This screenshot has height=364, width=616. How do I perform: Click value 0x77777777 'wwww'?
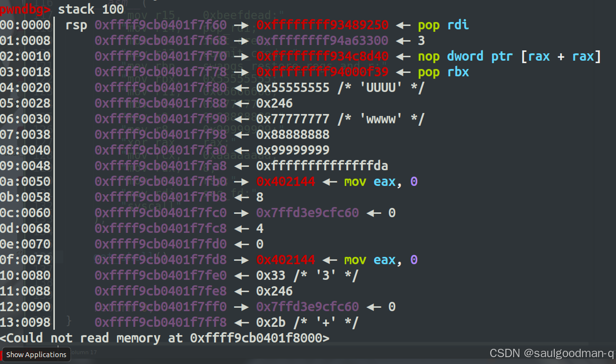340,119
